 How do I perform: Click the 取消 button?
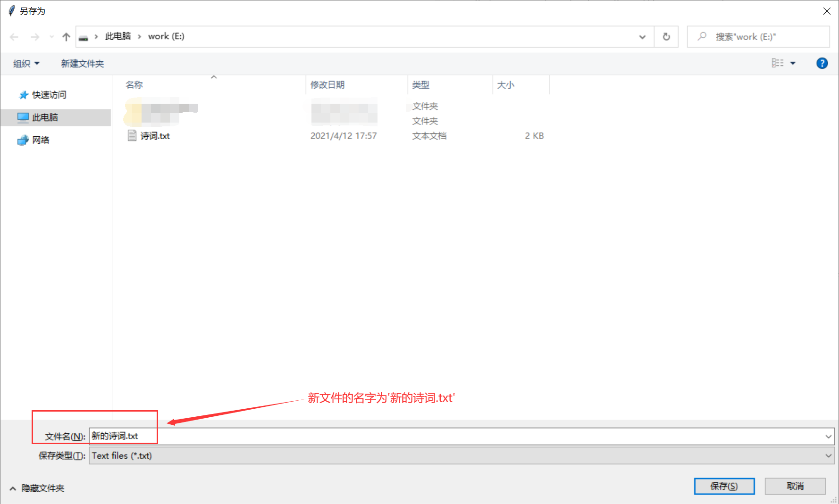[795, 486]
